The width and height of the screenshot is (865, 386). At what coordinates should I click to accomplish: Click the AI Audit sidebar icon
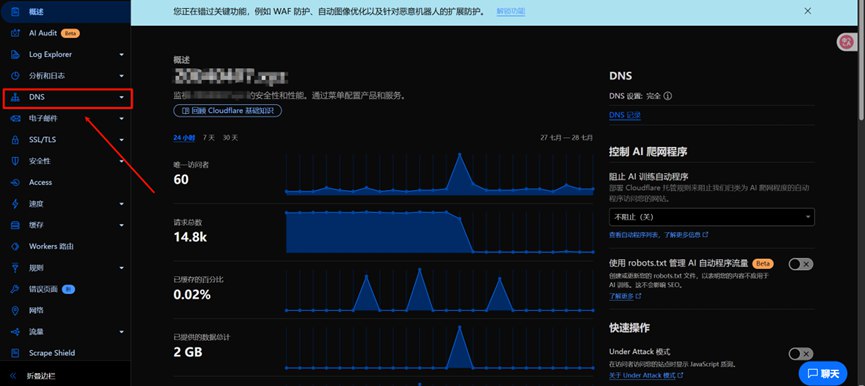16,33
